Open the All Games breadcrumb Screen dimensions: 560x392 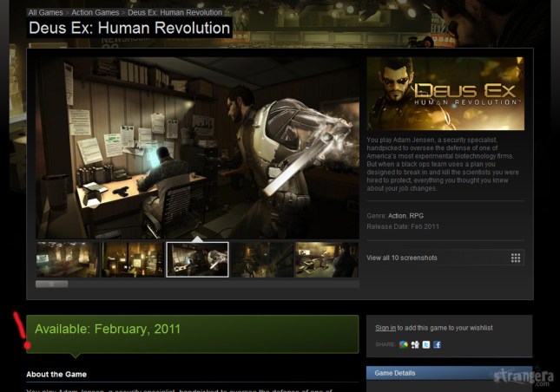click(45, 12)
